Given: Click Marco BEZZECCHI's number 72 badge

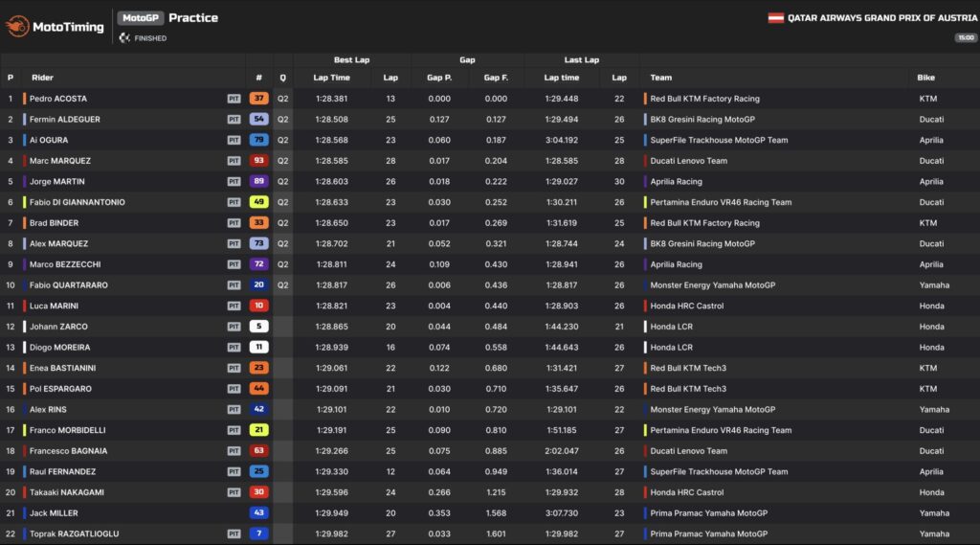Looking at the screenshot, I should [258, 264].
